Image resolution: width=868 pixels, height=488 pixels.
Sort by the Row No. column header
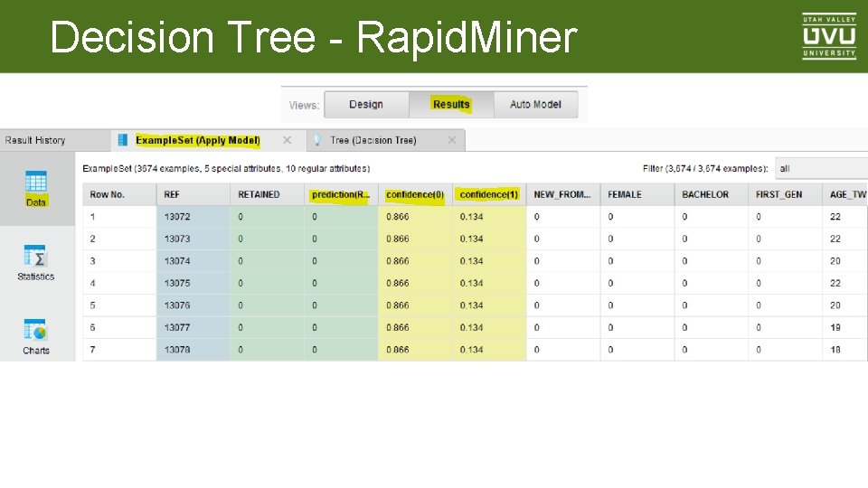click(119, 195)
